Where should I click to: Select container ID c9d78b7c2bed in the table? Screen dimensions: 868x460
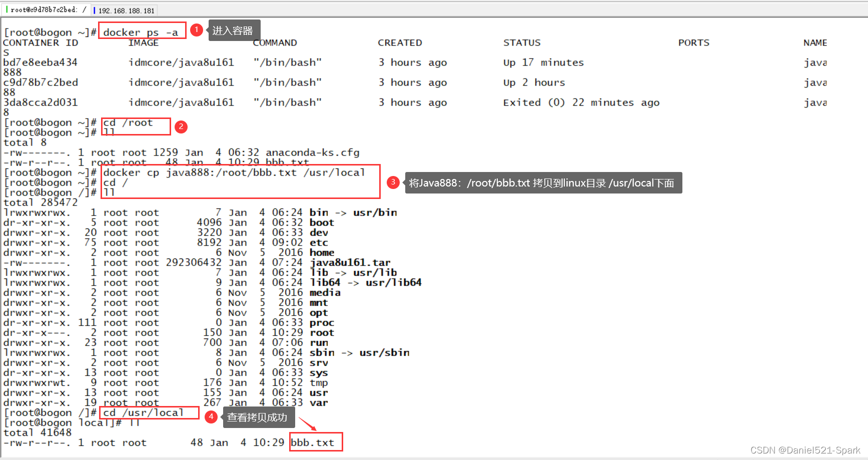click(x=41, y=82)
